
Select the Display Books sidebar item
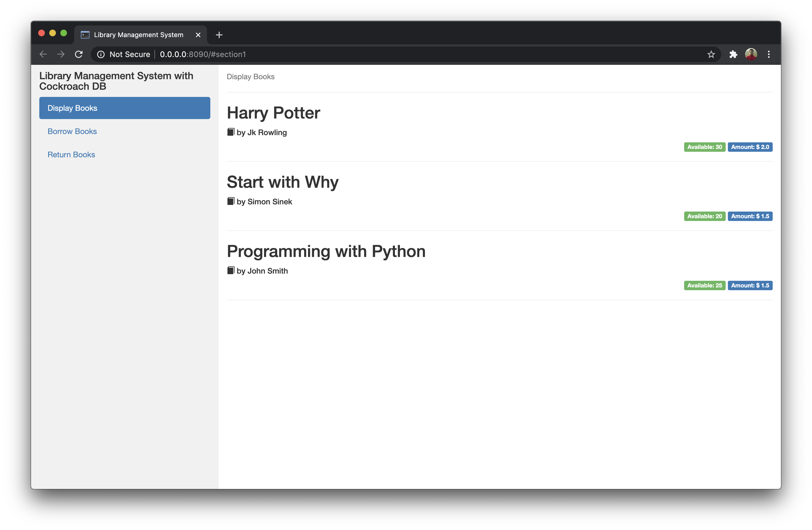(125, 108)
